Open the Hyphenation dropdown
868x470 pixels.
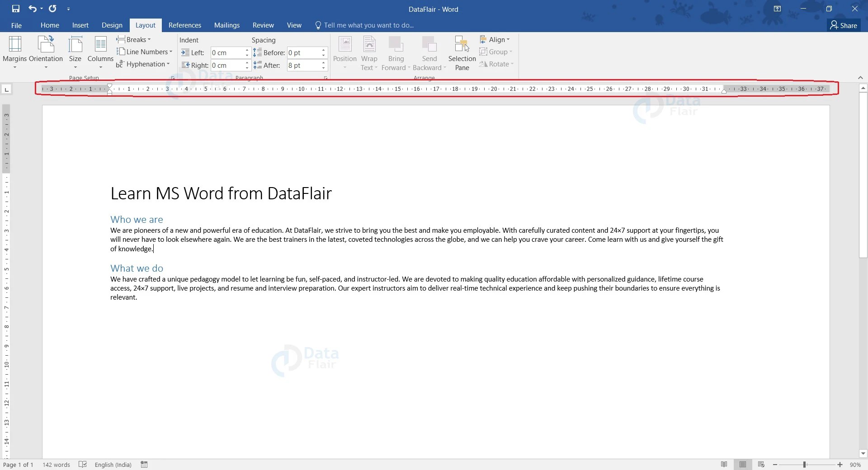144,64
